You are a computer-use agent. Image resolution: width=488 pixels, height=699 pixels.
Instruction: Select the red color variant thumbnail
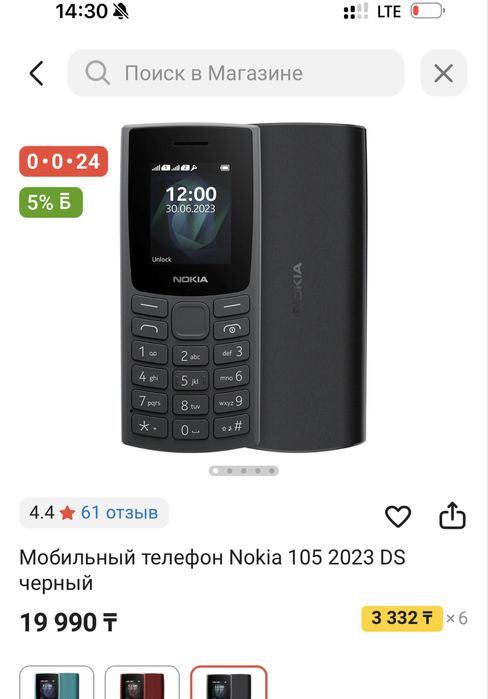click(142, 683)
